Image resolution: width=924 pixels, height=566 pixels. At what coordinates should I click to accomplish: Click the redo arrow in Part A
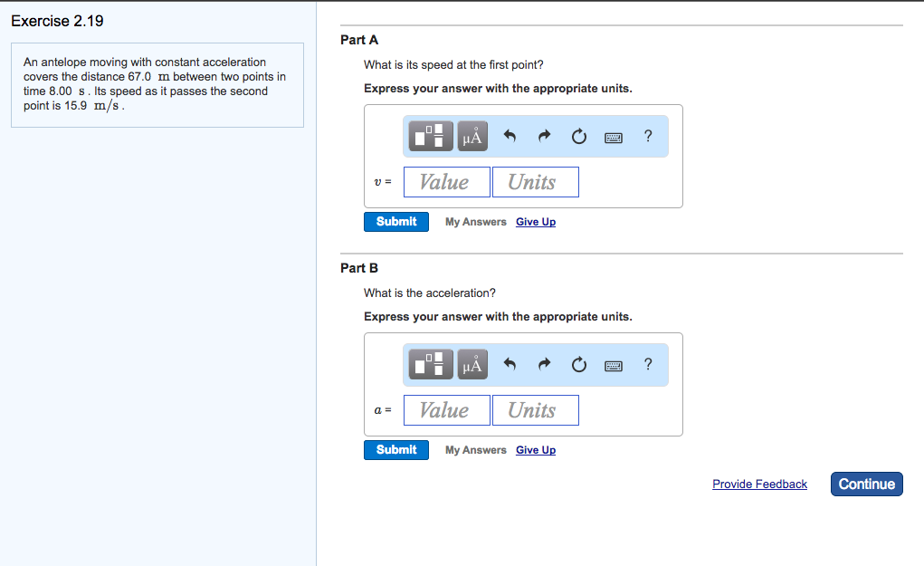[544, 137]
